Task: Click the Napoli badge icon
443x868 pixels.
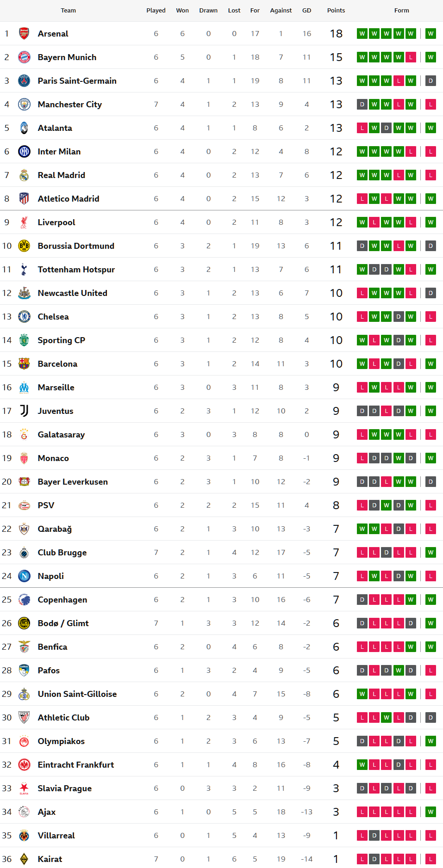Action: [x=24, y=576]
